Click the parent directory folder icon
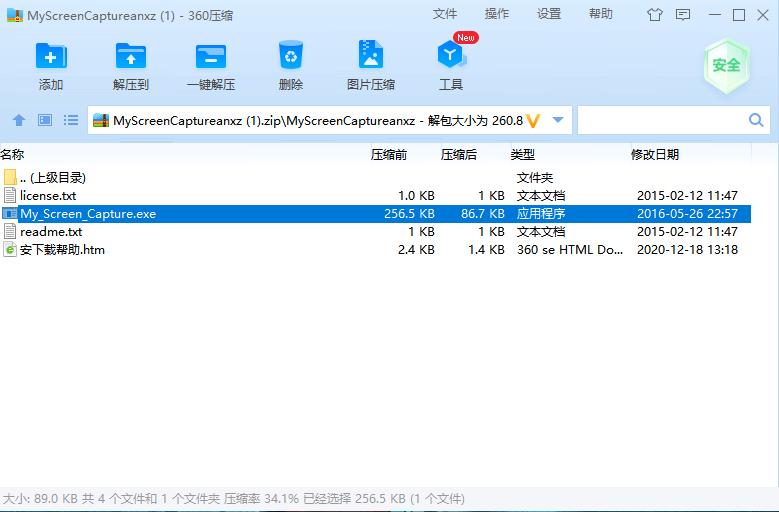 tap(10, 177)
